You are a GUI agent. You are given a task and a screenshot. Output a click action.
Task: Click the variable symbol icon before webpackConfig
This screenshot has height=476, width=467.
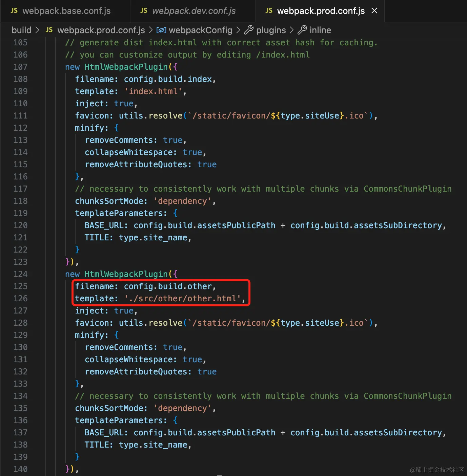pyautogui.click(x=161, y=30)
